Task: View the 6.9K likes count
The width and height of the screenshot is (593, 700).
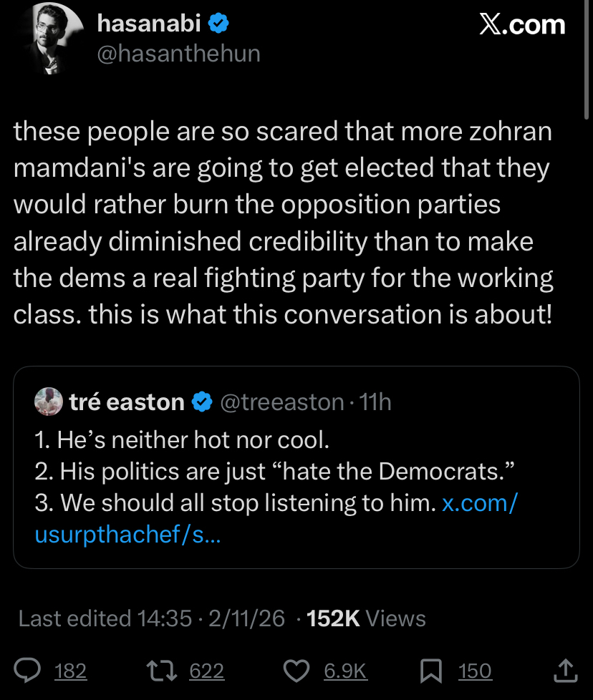Action: [345, 671]
